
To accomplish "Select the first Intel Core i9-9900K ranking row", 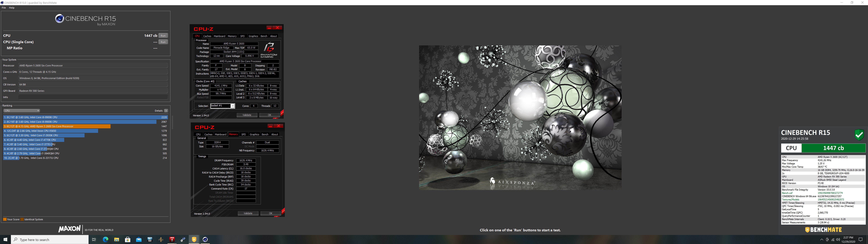I will click(x=85, y=117).
